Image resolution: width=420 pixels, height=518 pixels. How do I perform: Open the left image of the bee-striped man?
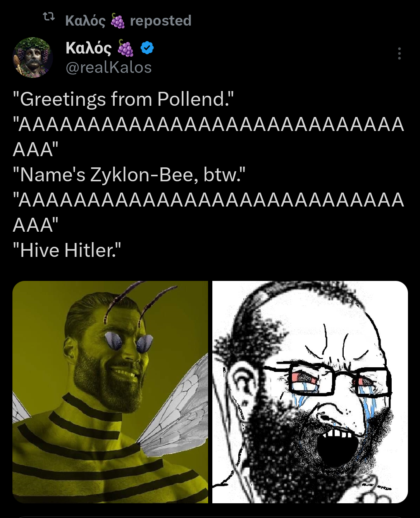click(110, 392)
